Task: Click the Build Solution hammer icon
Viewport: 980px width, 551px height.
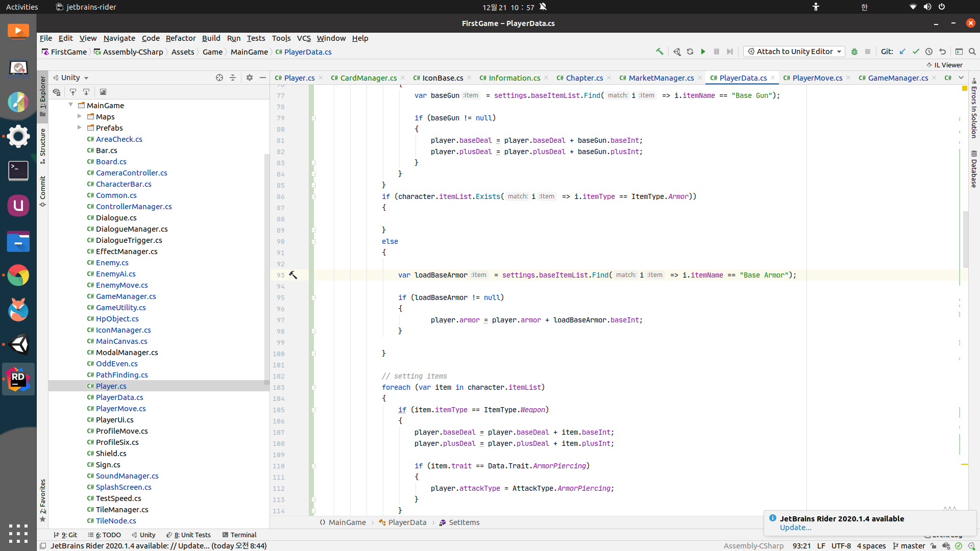Action: [659, 52]
